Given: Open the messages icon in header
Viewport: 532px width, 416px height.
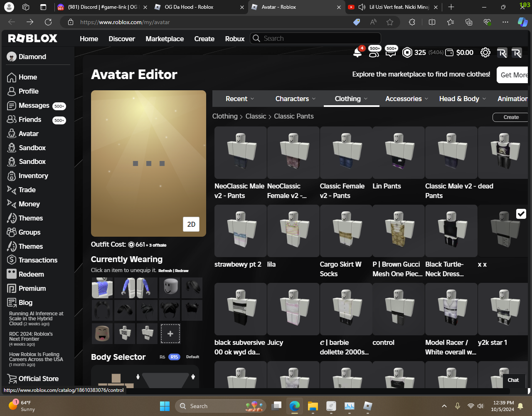Looking at the screenshot, I should (x=391, y=52).
